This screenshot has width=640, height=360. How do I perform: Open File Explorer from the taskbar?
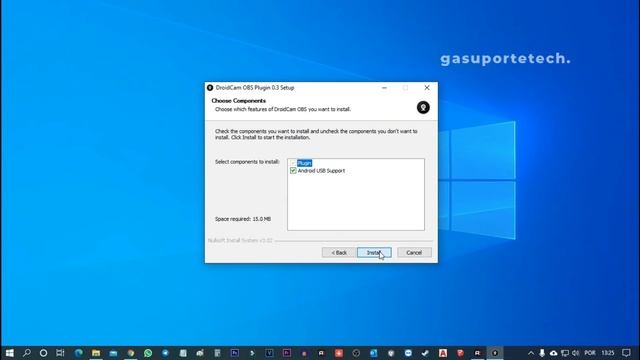[x=96, y=353]
